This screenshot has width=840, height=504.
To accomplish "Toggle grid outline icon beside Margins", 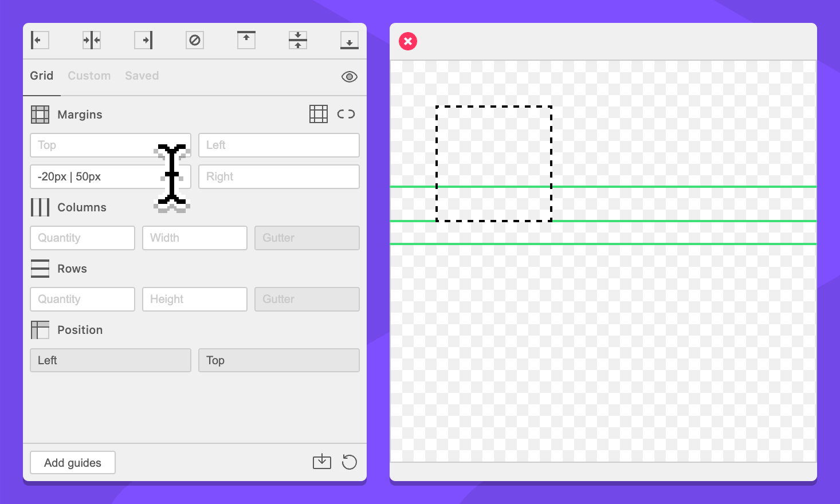I will pos(319,114).
